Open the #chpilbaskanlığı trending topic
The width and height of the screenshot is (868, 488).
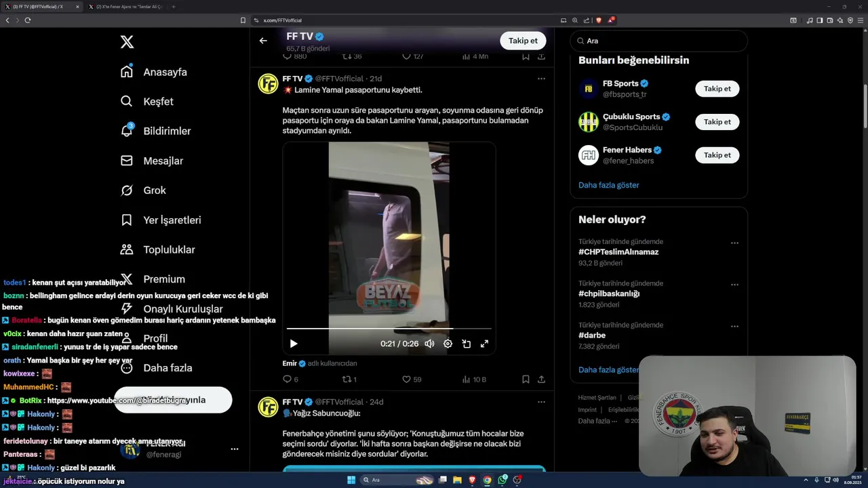pyautogui.click(x=609, y=293)
